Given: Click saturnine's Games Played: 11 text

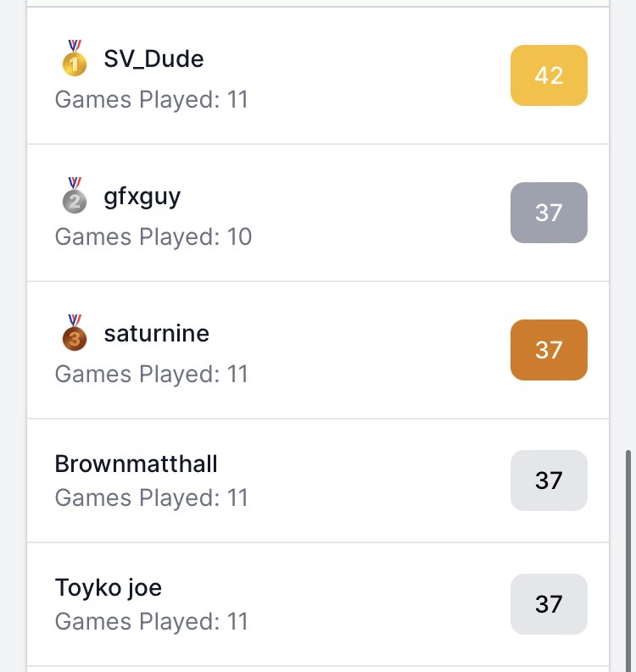Looking at the screenshot, I should click(152, 375).
